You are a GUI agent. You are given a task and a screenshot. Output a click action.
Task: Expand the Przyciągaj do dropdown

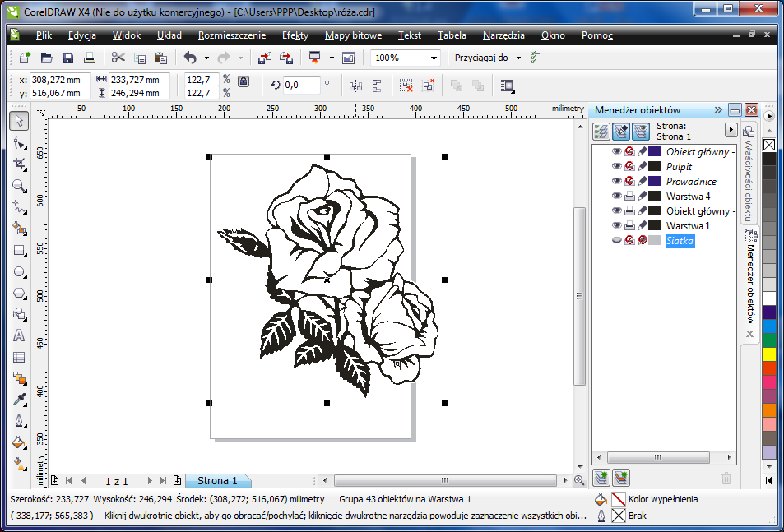[x=519, y=58]
